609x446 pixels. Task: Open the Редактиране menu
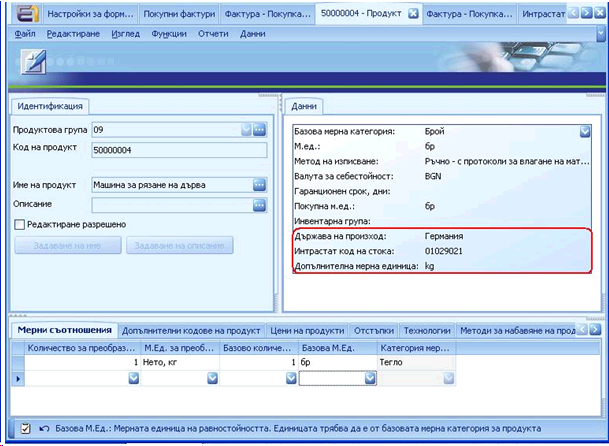(x=73, y=34)
